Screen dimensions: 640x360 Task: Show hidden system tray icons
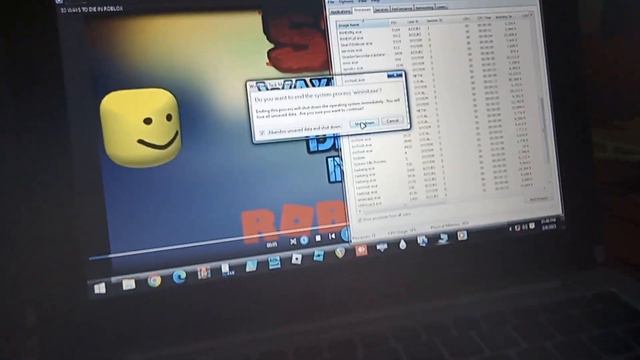[x=510, y=229]
